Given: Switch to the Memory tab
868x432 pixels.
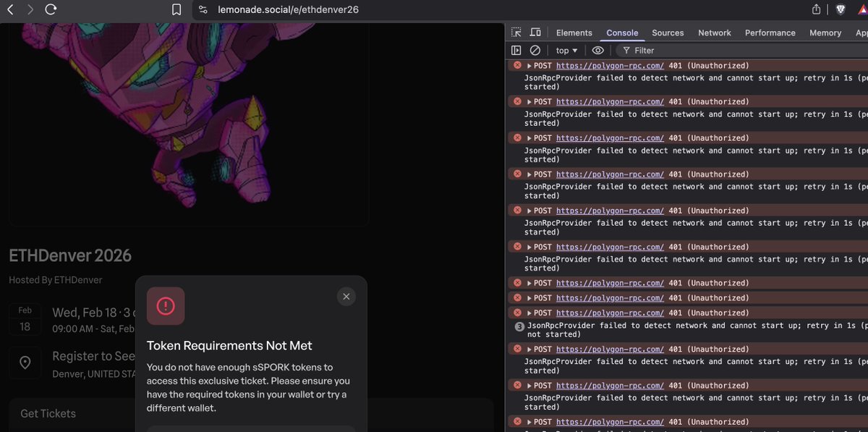Looking at the screenshot, I should coord(825,33).
